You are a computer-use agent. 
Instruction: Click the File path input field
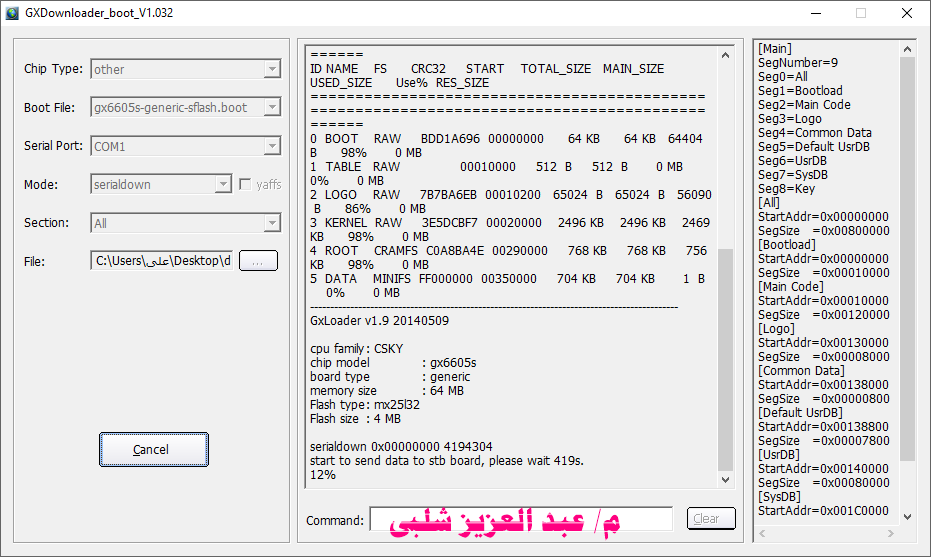pos(162,261)
